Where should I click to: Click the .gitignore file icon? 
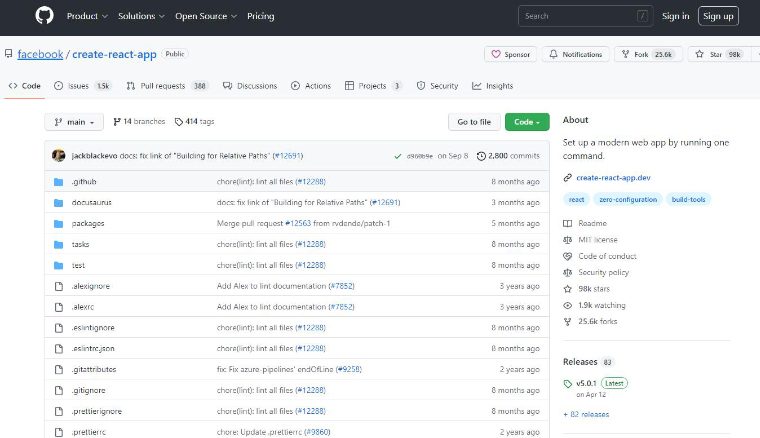coord(59,391)
